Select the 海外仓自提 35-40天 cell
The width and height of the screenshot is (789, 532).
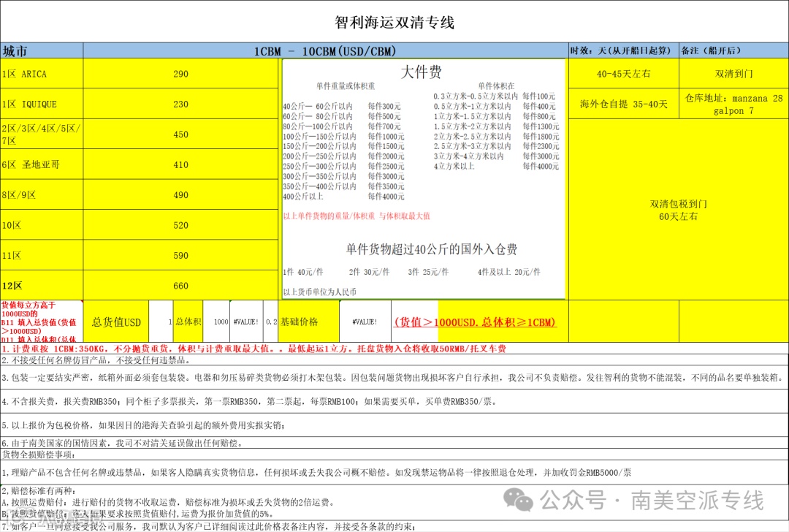point(623,104)
